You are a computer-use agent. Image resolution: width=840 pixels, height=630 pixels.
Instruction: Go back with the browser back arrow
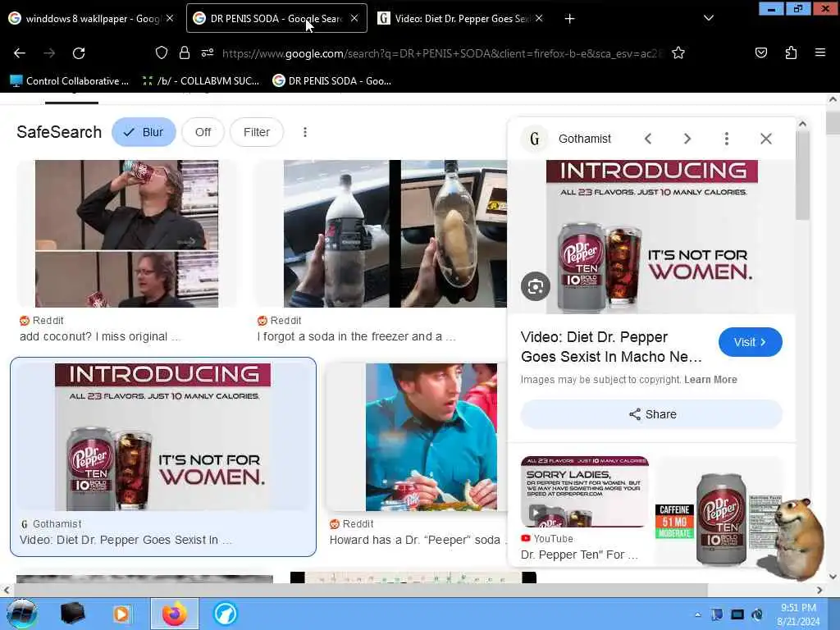coord(20,53)
